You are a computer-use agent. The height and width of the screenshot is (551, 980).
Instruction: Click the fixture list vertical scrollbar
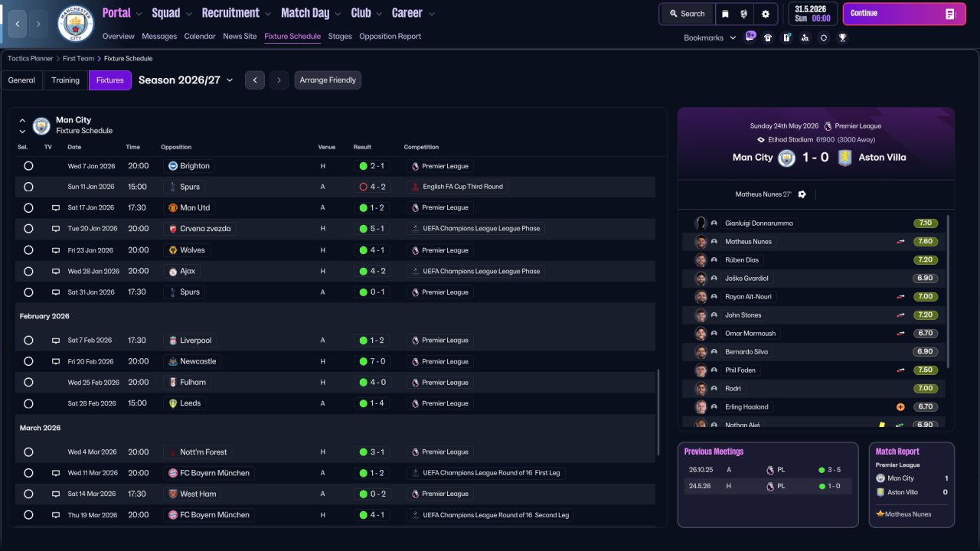(658, 412)
